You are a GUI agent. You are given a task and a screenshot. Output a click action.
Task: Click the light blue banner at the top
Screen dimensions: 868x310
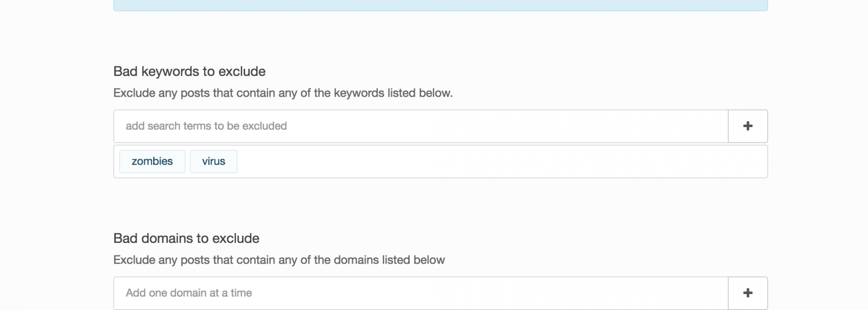[x=440, y=5]
